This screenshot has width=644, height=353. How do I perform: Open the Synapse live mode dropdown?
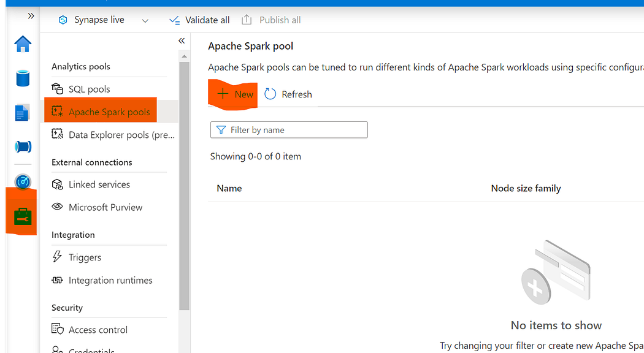coord(145,20)
